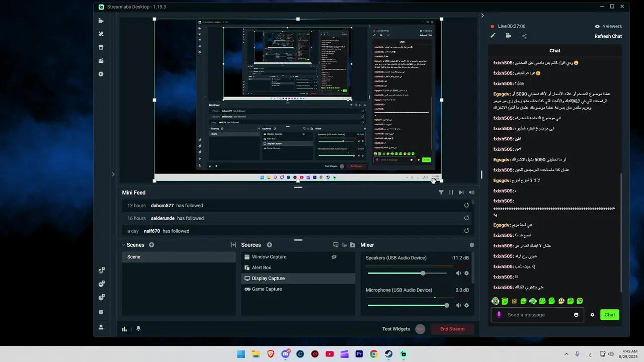The width and height of the screenshot is (644, 362).
Task: Skip the current alert in Mini Feed
Action: coord(461,193)
